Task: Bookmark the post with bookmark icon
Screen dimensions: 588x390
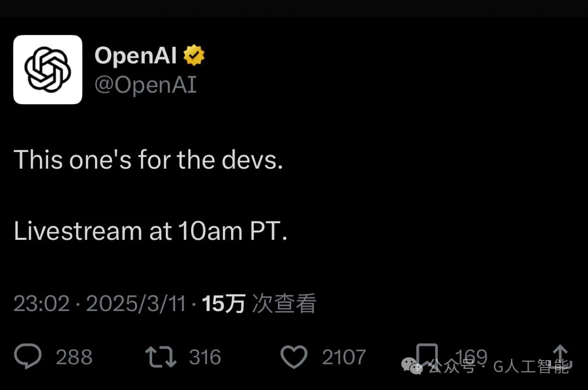Action: 427,356
